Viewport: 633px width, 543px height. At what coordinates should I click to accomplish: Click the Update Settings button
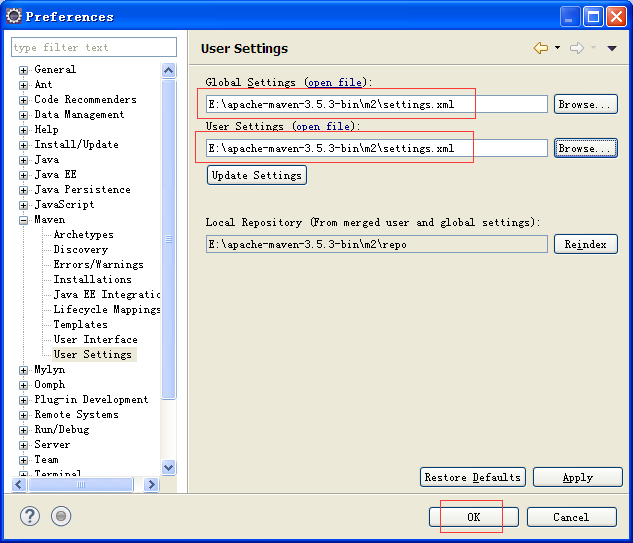coord(257,175)
